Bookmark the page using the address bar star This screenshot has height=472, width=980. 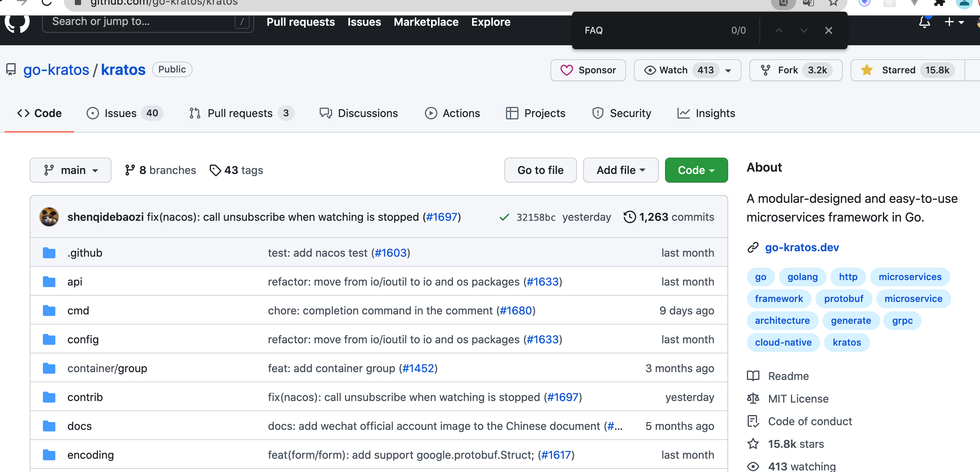point(833,3)
